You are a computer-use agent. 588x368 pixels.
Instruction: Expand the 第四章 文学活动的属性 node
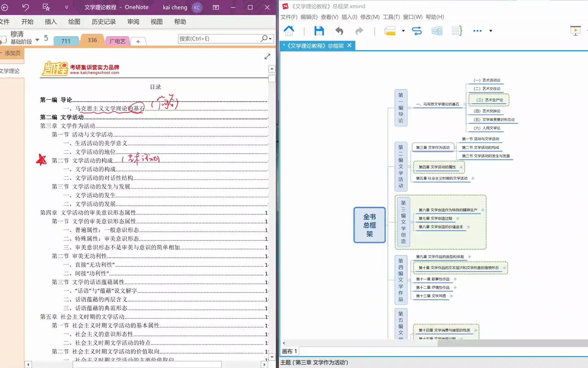pos(461,167)
